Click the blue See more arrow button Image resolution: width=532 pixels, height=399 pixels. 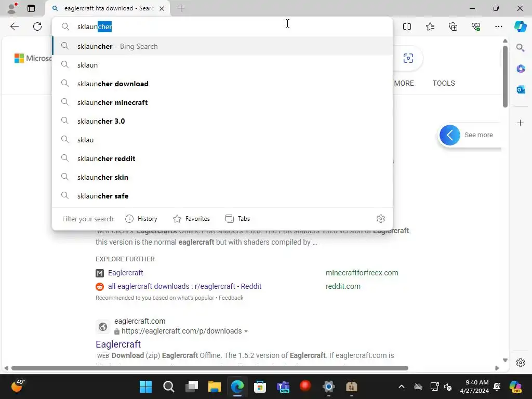449,135
